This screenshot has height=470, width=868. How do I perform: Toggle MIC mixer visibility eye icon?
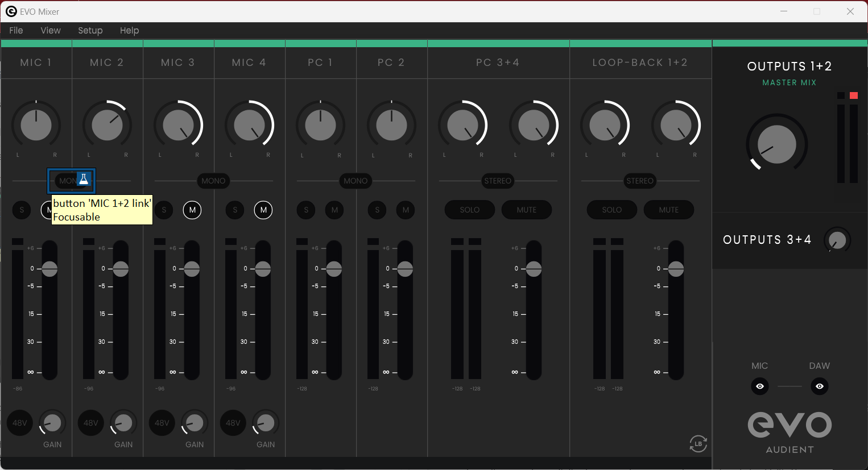(x=759, y=386)
